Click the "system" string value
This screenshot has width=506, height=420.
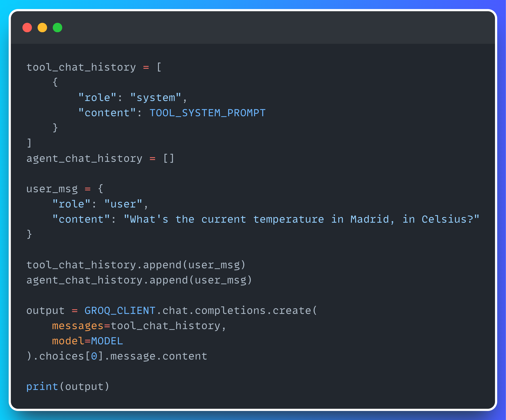point(155,98)
